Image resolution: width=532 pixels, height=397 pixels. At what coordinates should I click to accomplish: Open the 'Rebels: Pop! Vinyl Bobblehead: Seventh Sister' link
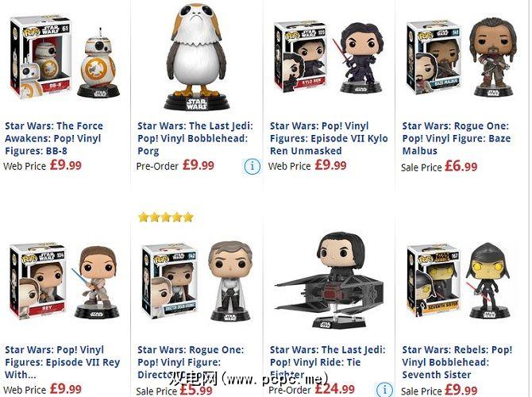[x=457, y=362]
